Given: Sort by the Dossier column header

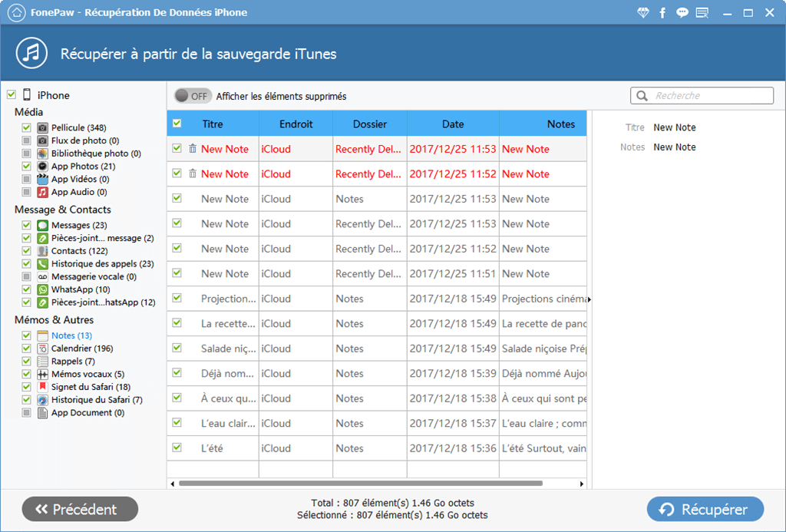Looking at the screenshot, I should coord(370,124).
